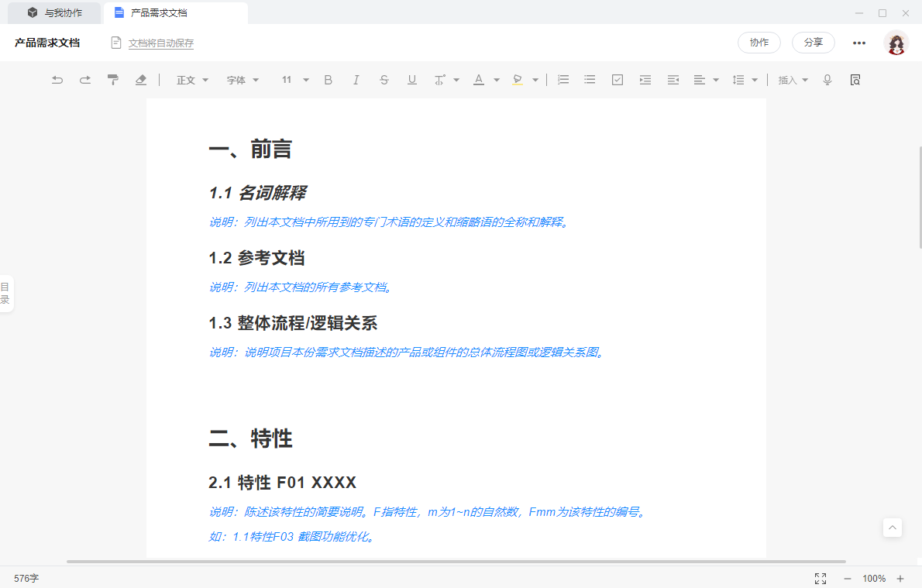The height and width of the screenshot is (588, 922).
Task: Apply the yellow highlight color
Action: [x=518, y=80]
